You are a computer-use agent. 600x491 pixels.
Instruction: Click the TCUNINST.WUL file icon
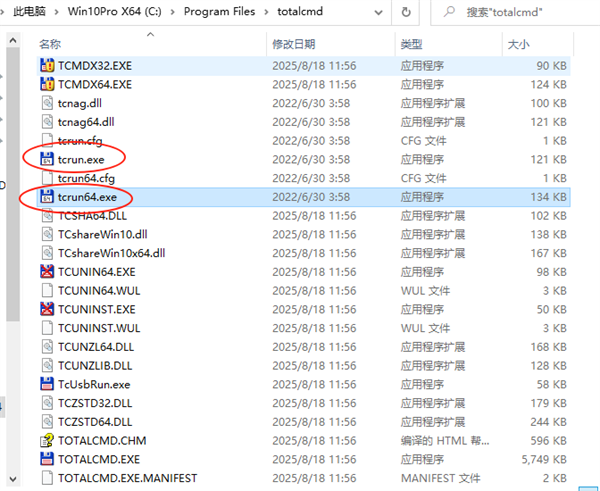click(x=47, y=328)
